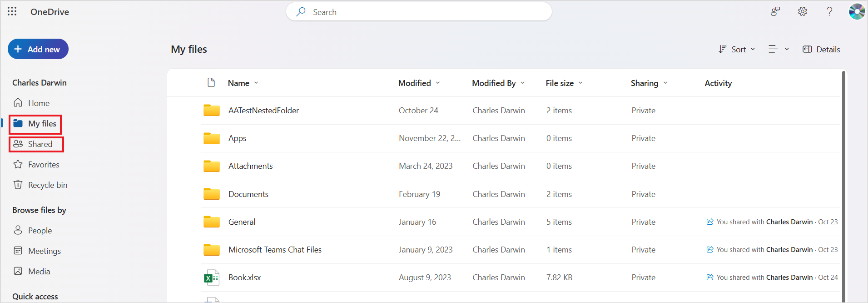Open the Settings gear icon

point(803,12)
